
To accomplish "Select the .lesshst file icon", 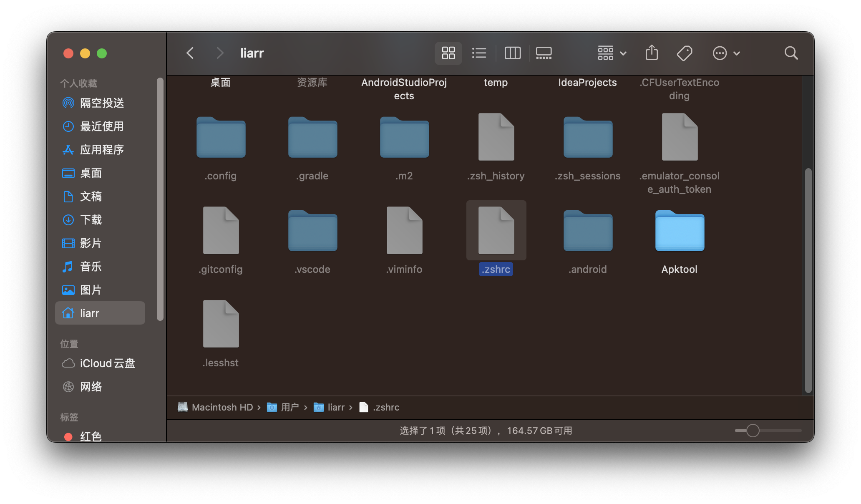I will pos(221,324).
